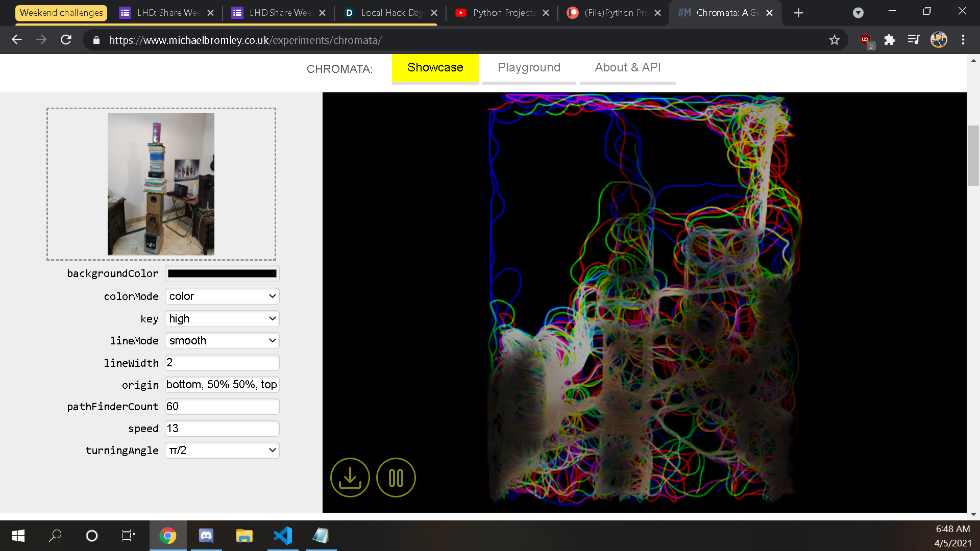This screenshot has height=551, width=980.
Task: Bookmark this page with the star icon
Action: [x=834, y=40]
